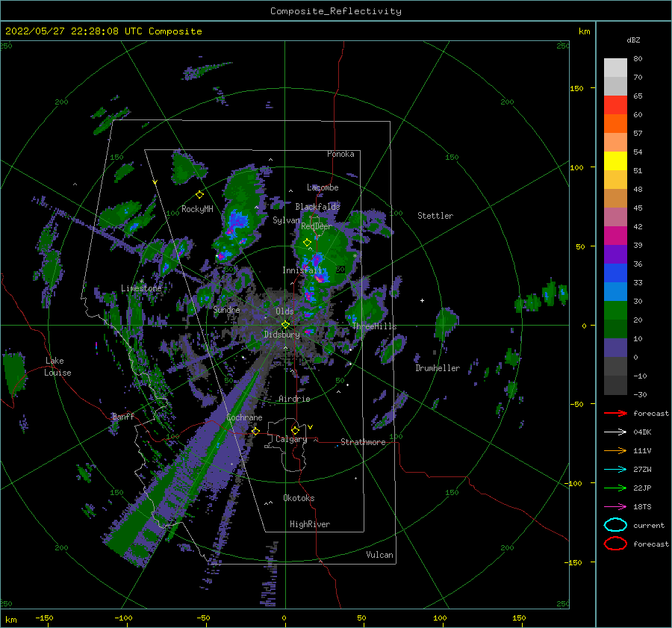The width and height of the screenshot is (672, 628).
Task: Click the magenta 39–42 dBZ swatch
Action: (x=615, y=236)
